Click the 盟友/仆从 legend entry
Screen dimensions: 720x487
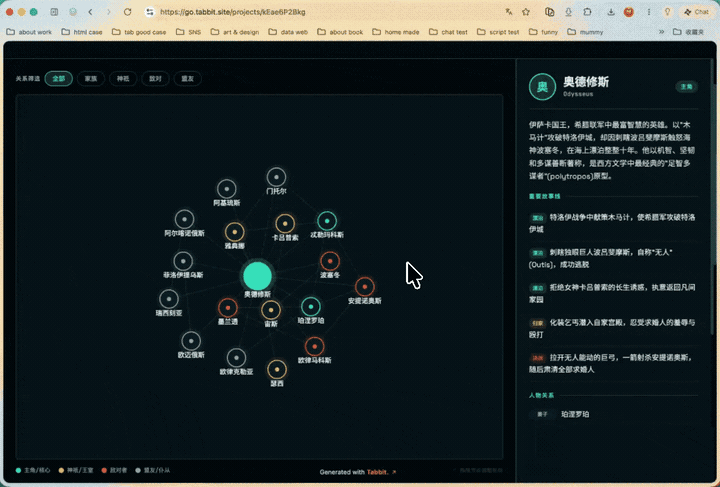pyautogui.click(x=153, y=470)
